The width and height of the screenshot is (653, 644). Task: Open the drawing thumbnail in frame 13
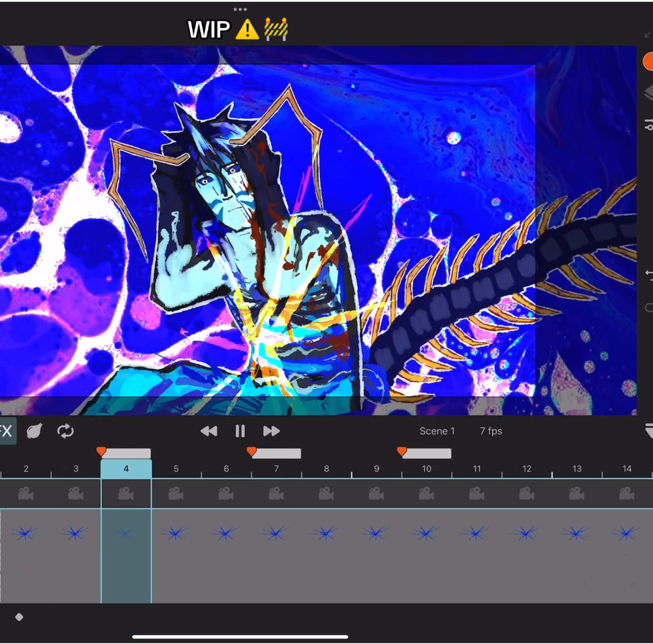(x=576, y=533)
